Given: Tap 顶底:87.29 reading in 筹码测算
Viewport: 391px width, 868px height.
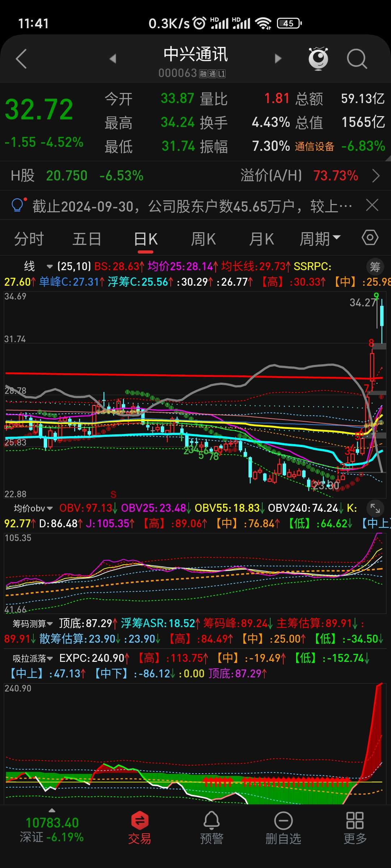Looking at the screenshot, I should coord(88,623).
